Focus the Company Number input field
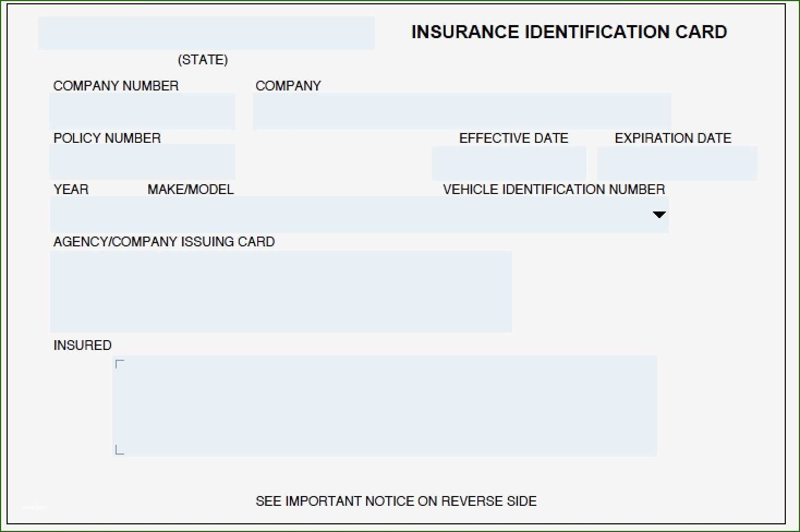 pyautogui.click(x=142, y=111)
